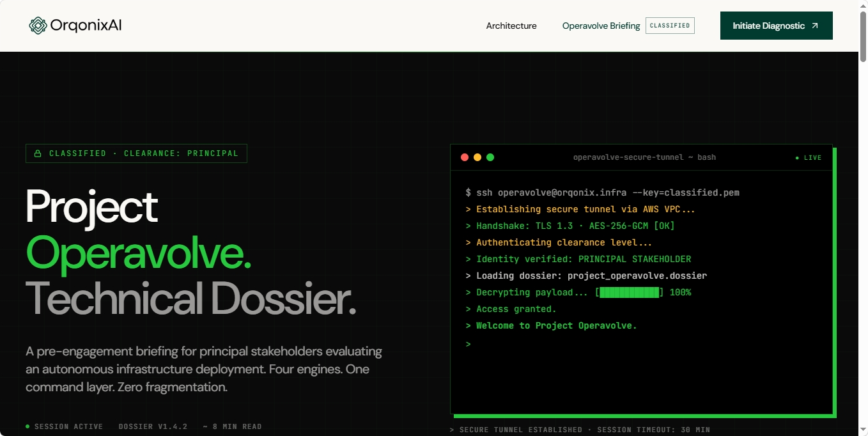Click 'Handshake: TLS 1.3' terminal line
Image resolution: width=868 pixels, height=436 pixels.
click(x=570, y=226)
